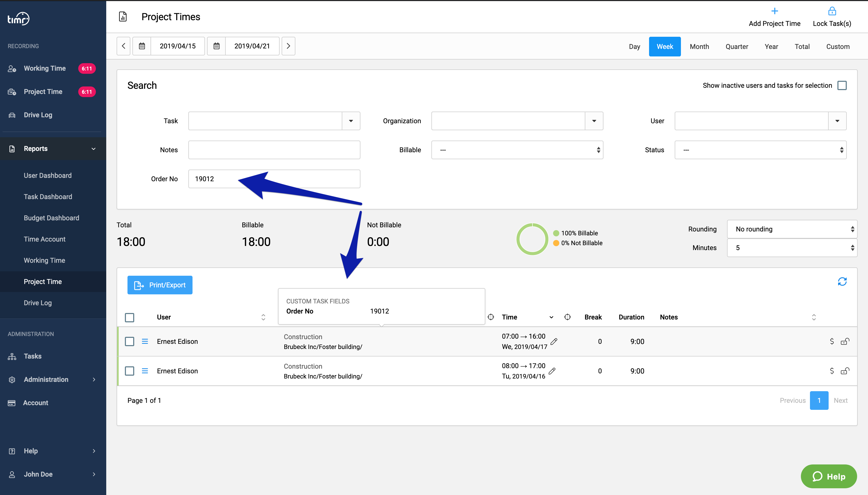Sort table by User column
Image resolution: width=868 pixels, height=495 pixels.
pos(263,317)
